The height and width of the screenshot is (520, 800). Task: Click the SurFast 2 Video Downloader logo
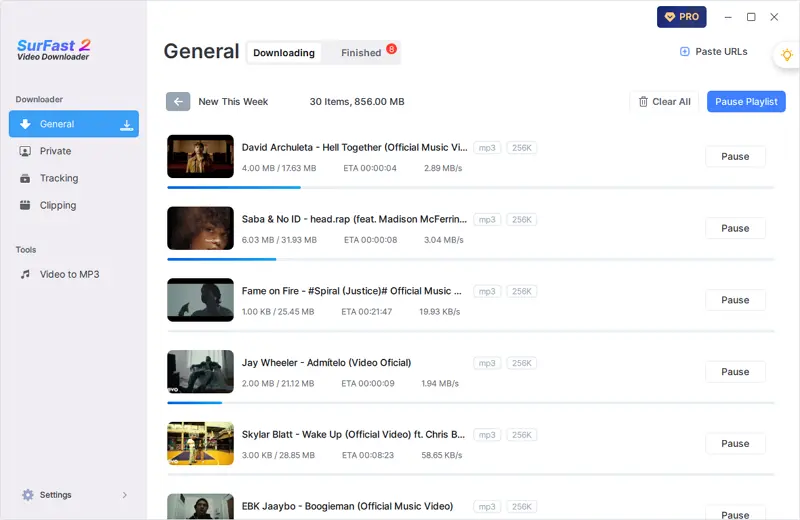tap(54, 50)
